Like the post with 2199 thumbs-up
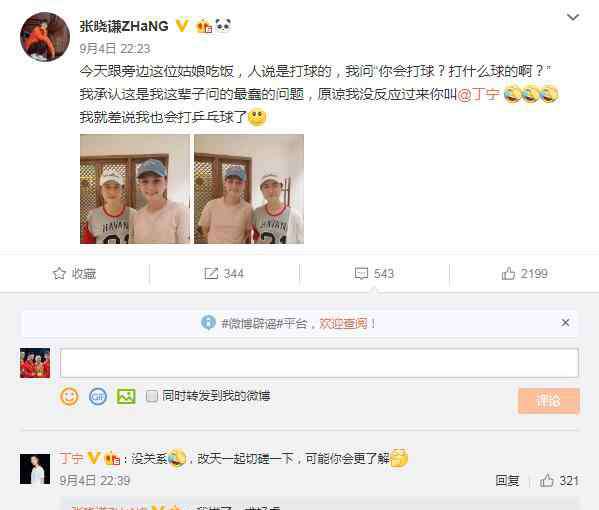Screen dimensions: 599x510 pos(525,274)
